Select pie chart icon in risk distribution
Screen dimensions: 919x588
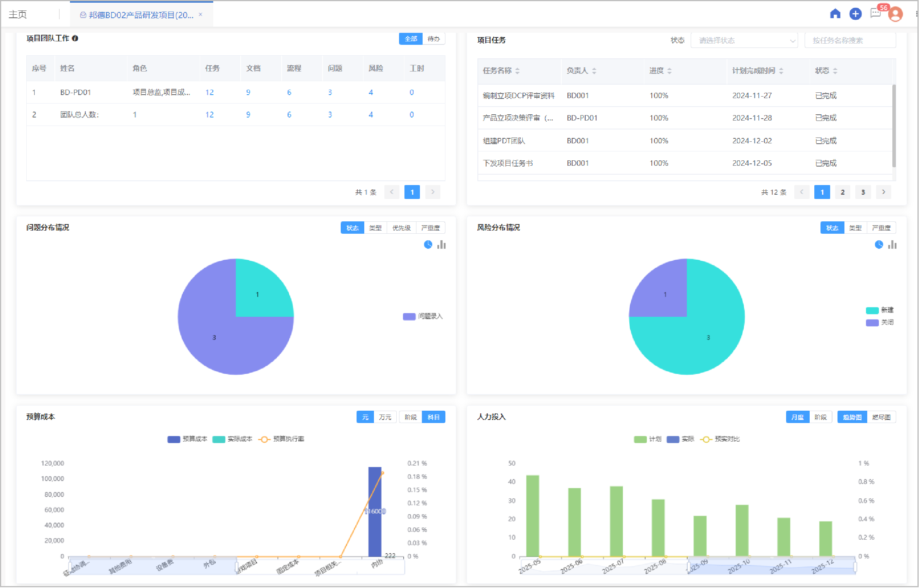coord(879,245)
